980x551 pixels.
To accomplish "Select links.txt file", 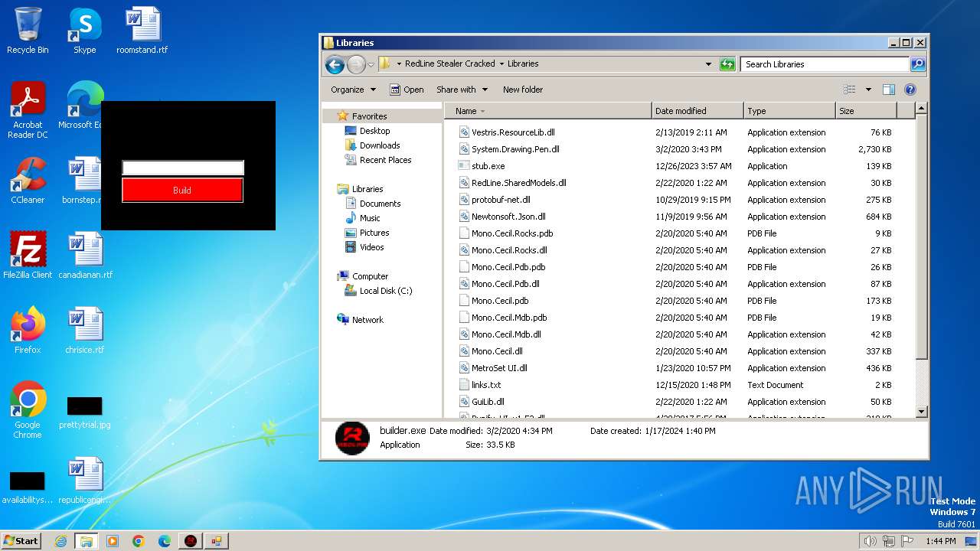I will click(486, 385).
